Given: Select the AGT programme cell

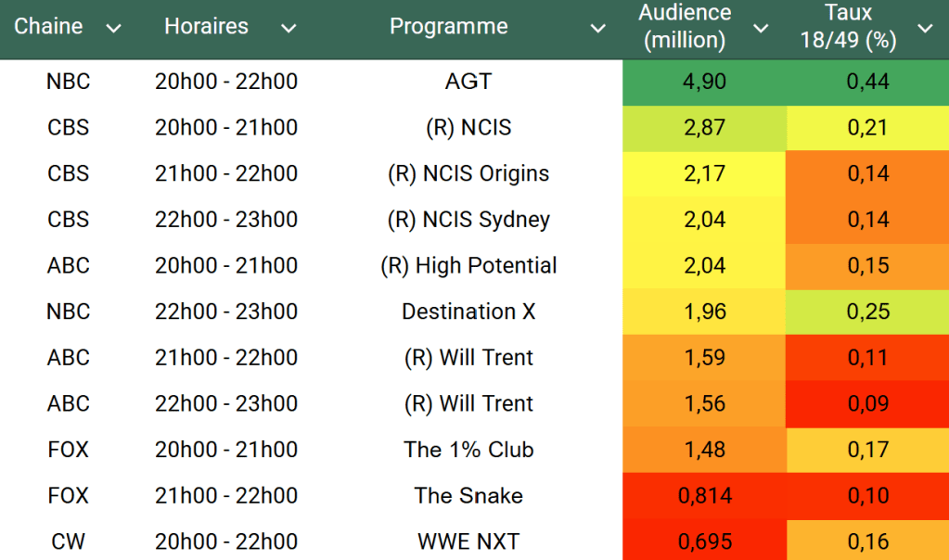Looking at the screenshot, I should [x=468, y=82].
